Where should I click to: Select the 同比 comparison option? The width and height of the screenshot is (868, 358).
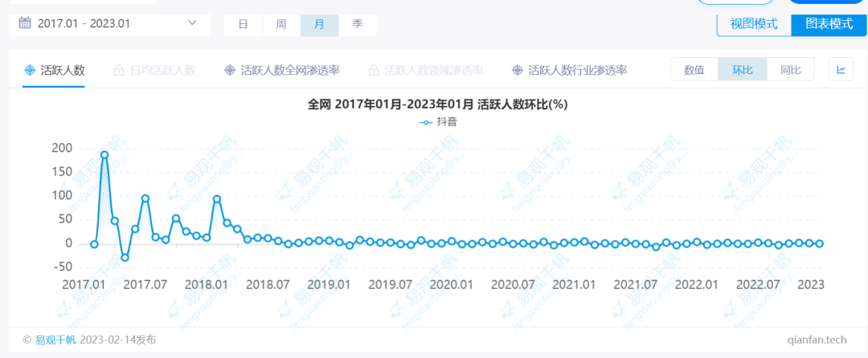pyautogui.click(x=790, y=70)
